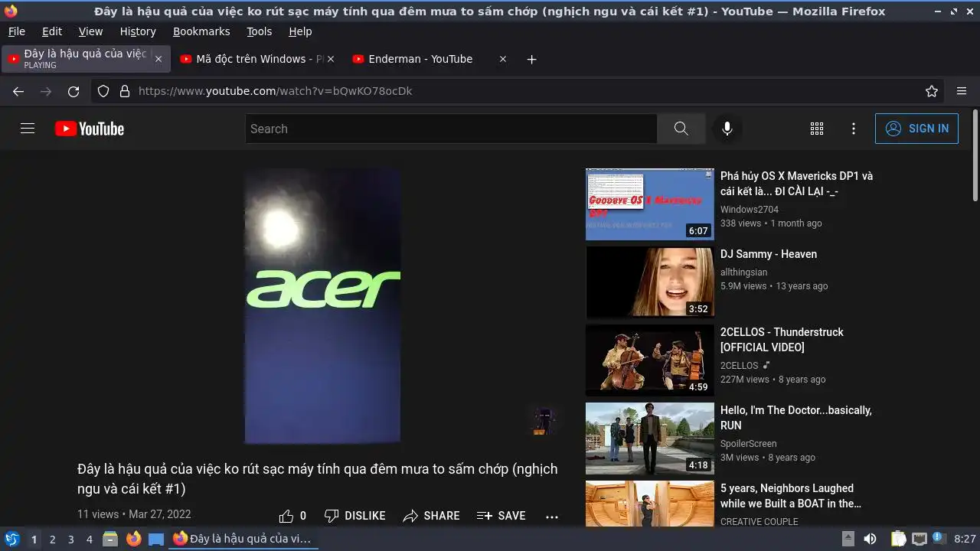Open Phá hủy OS X Mavericks thumbnail

point(650,204)
